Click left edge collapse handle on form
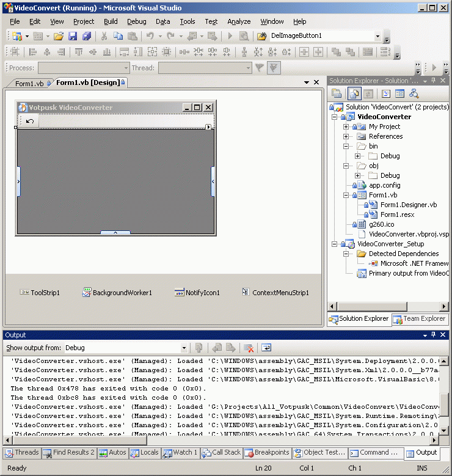The height and width of the screenshot is (476, 452). [18, 181]
